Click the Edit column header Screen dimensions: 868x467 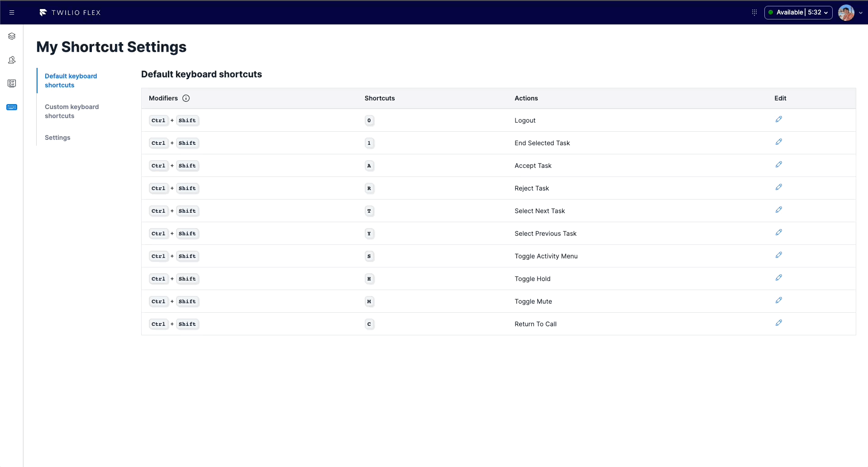click(780, 98)
